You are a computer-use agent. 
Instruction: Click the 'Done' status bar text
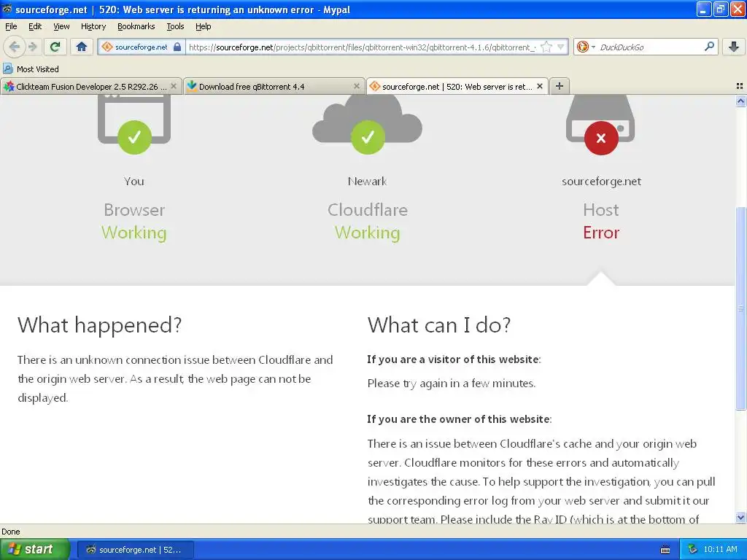(x=10, y=532)
